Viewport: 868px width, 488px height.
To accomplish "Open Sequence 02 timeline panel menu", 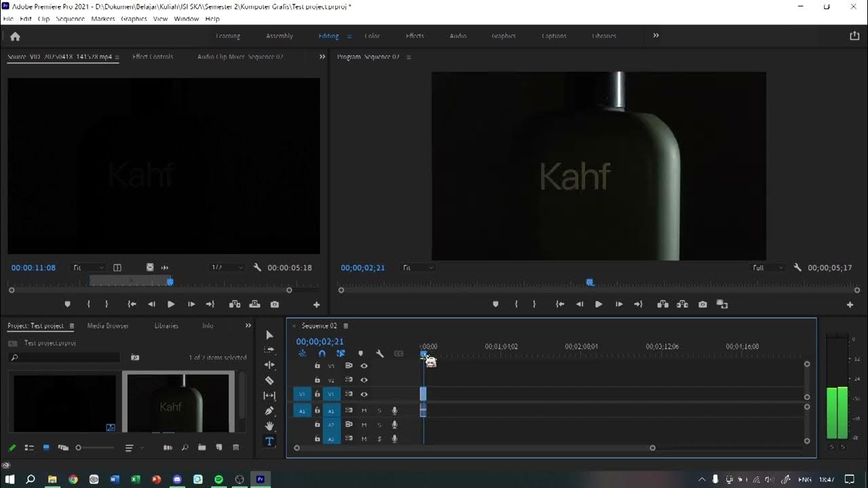I will click(345, 326).
